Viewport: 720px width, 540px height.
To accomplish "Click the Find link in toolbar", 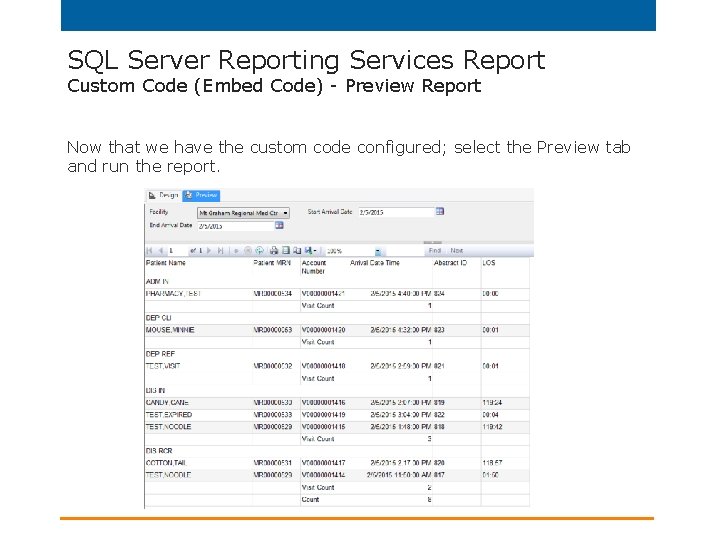I will 434,251.
